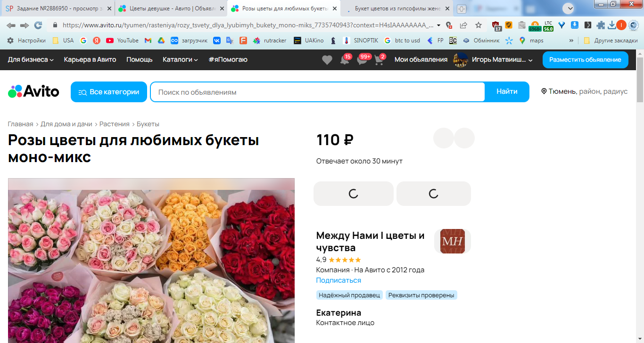This screenshot has width=644, height=343.
Task: Reload the page with refresh icon
Action: [x=38, y=25]
